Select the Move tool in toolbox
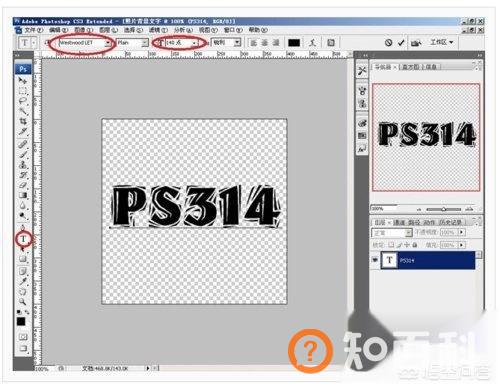This screenshot has width=500, height=389. tap(23, 81)
